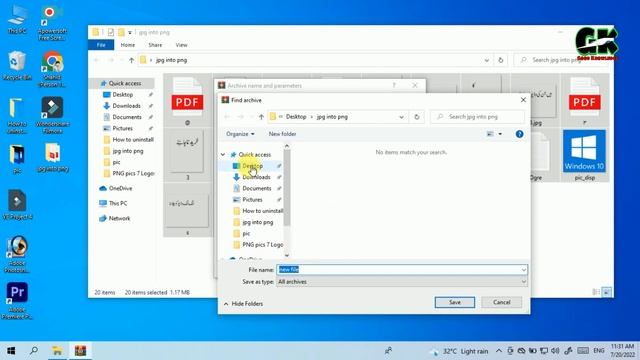Select Documents in Find archive sidebar
The width and height of the screenshot is (640, 360).
pyautogui.click(x=257, y=188)
